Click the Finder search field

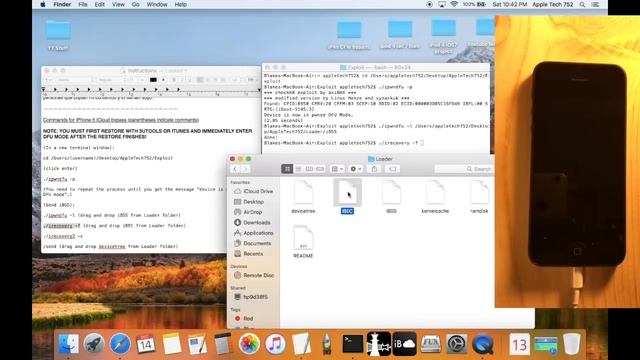click(x=464, y=169)
